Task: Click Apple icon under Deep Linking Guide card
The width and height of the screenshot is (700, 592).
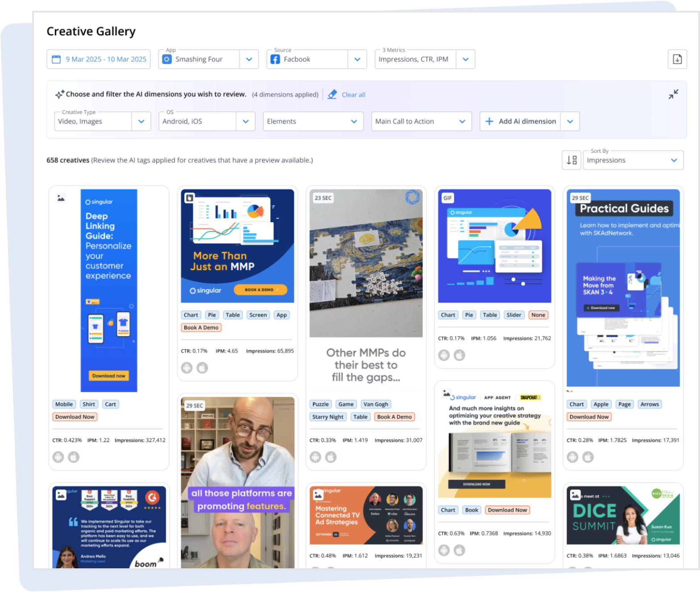Action: point(74,457)
